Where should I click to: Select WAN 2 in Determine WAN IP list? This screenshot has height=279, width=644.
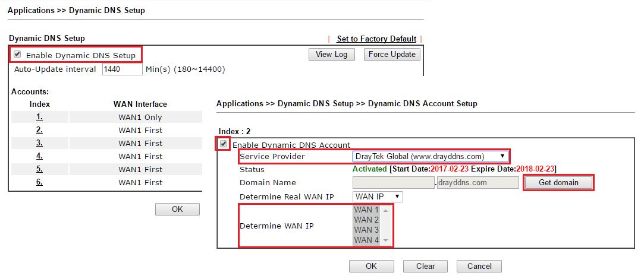click(366, 220)
